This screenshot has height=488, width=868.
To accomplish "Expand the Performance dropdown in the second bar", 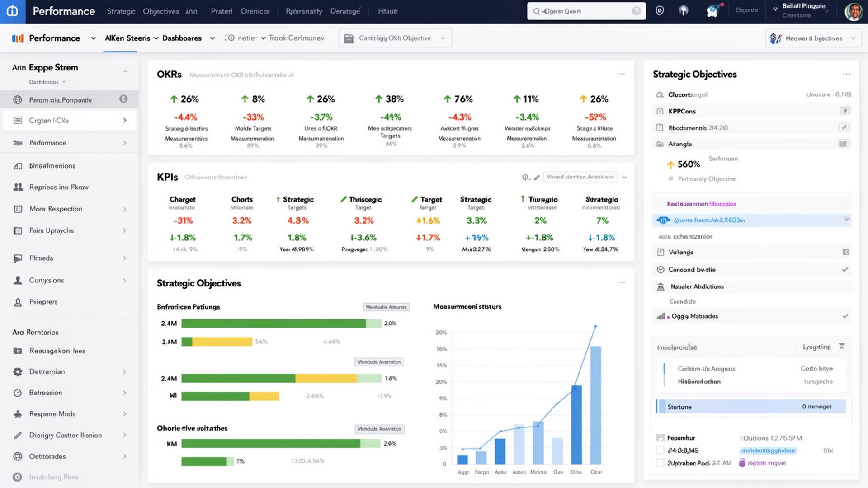I will pyautogui.click(x=93, y=38).
